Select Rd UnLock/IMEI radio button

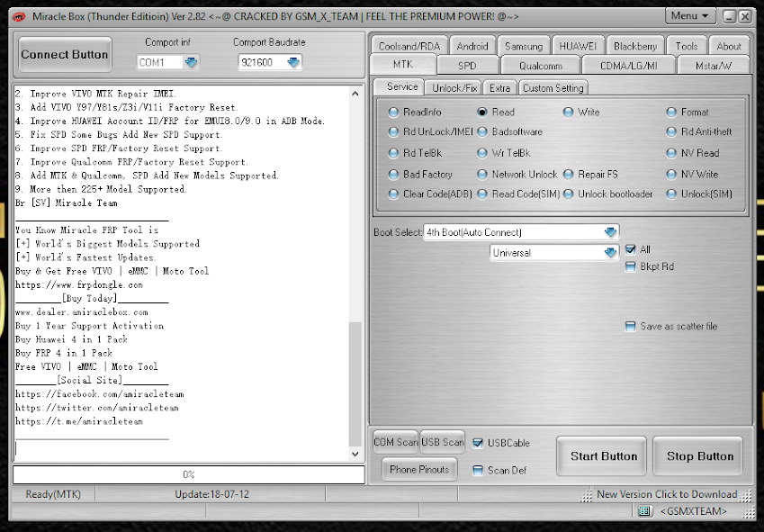(431, 132)
